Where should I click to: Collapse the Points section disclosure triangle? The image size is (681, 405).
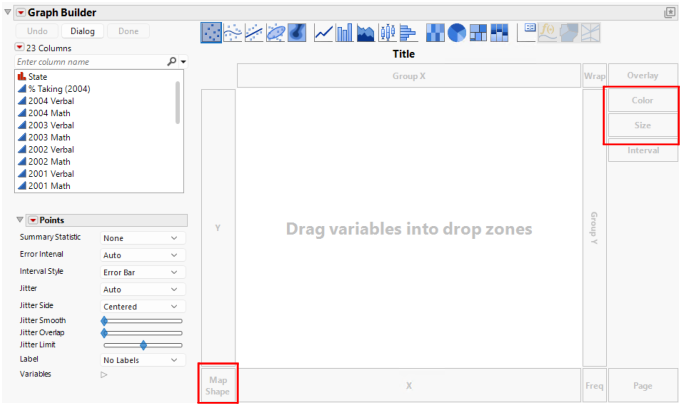[20, 220]
